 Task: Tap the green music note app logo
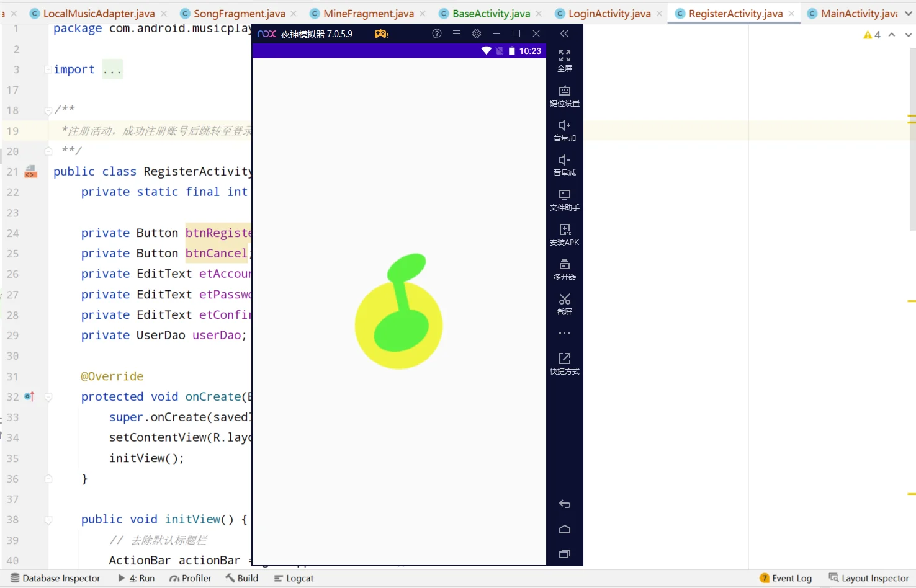[398, 311]
